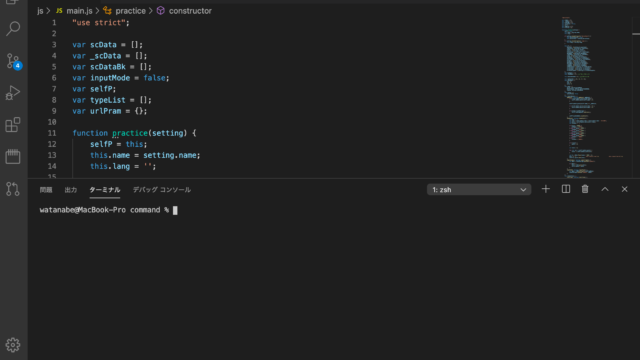Image resolution: width=640 pixels, height=360 pixels.
Task: Select the ターミナル tab
Action: 104,190
